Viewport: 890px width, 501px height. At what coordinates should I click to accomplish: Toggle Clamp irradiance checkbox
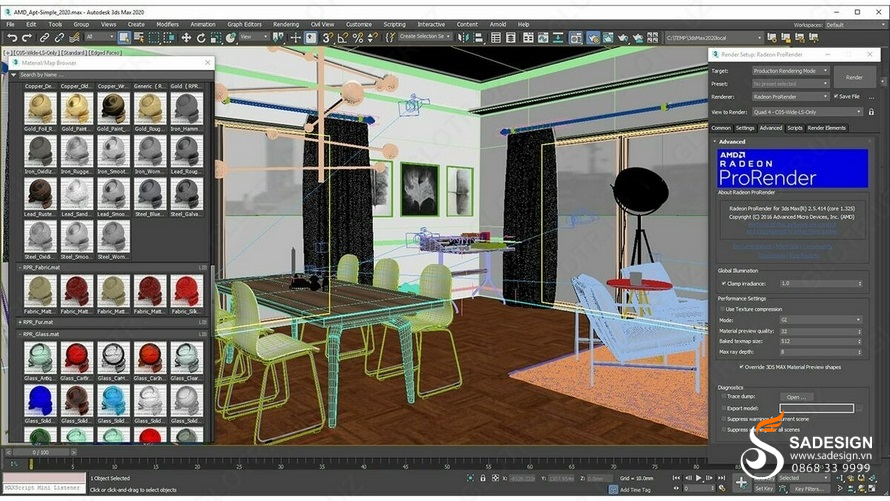tap(724, 284)
